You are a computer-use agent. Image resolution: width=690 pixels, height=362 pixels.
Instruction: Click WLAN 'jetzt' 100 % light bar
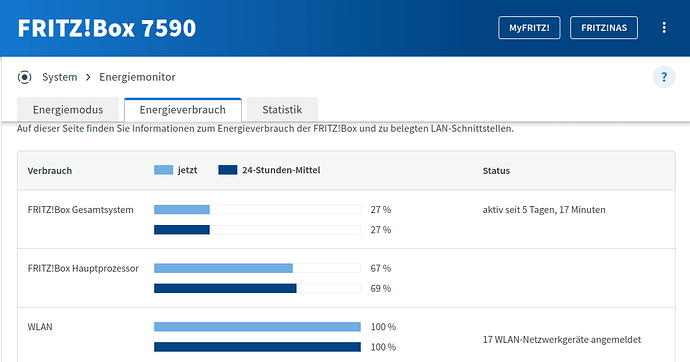click(257, 326)
